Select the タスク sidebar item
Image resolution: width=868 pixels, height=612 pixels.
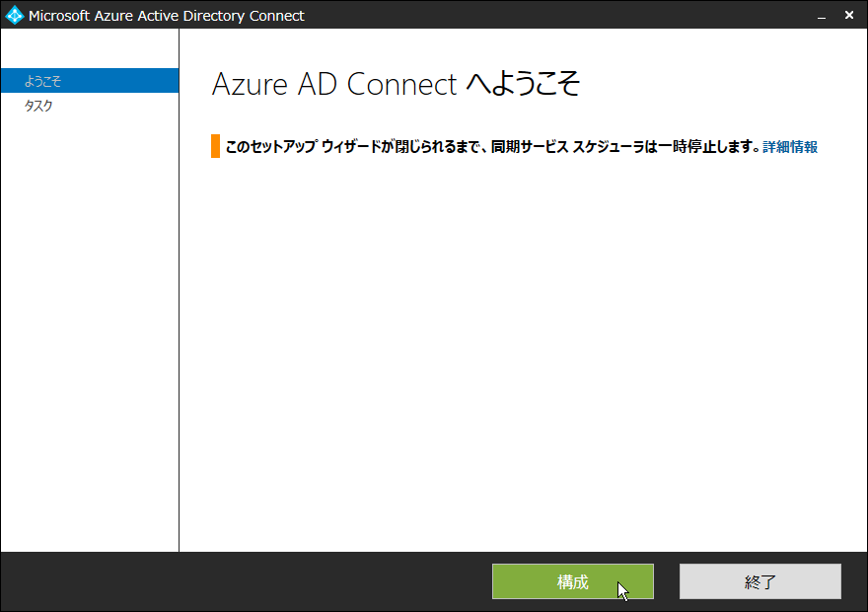coord(90,106)
